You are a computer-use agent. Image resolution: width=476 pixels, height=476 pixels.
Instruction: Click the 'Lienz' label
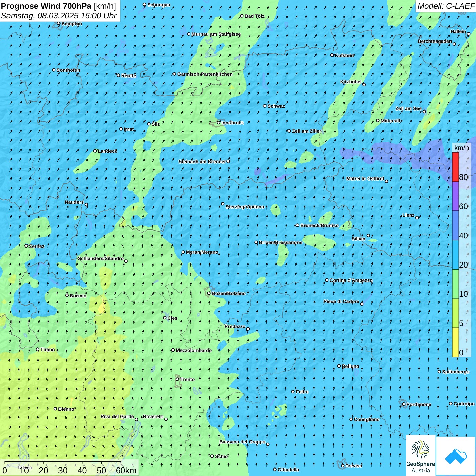[408, 215]
